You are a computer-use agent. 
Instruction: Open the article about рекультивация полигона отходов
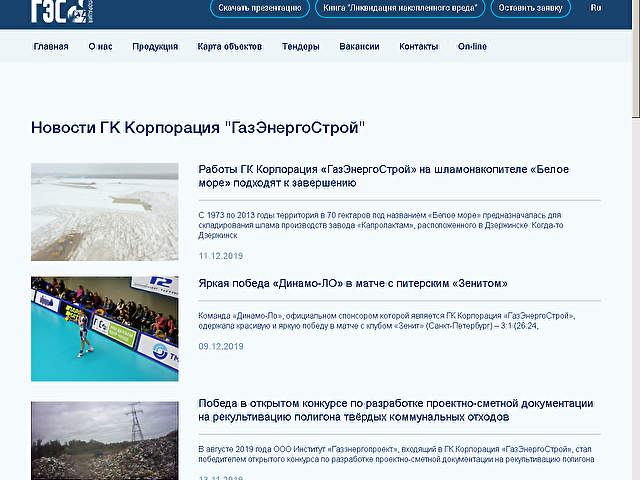coord(396,410)
